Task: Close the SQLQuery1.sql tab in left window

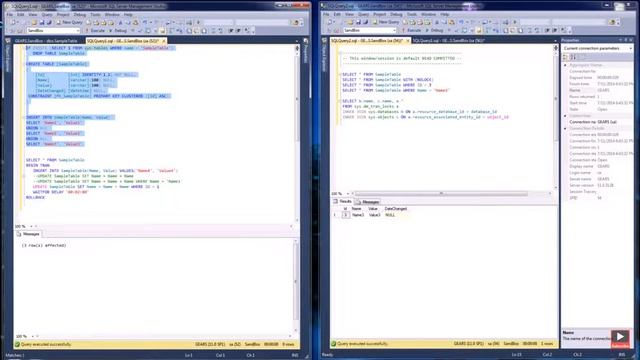Action: 164,41
